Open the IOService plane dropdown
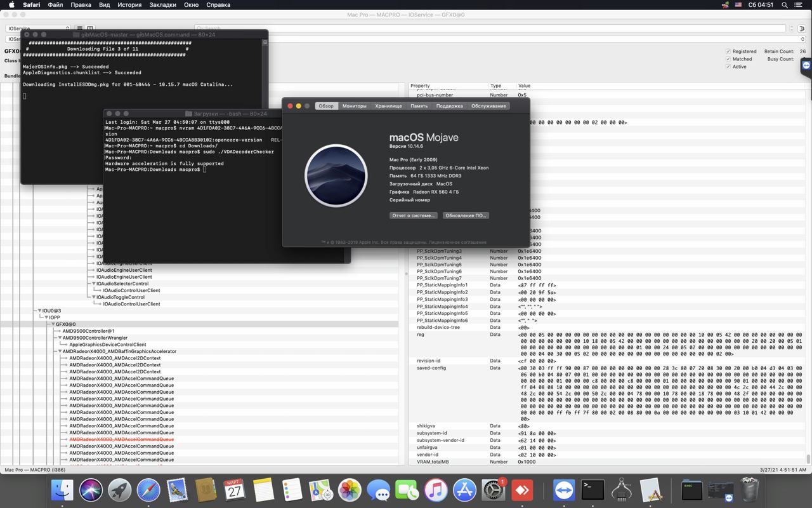The width and height of the screenshot is (812, 508). point(38,29)
